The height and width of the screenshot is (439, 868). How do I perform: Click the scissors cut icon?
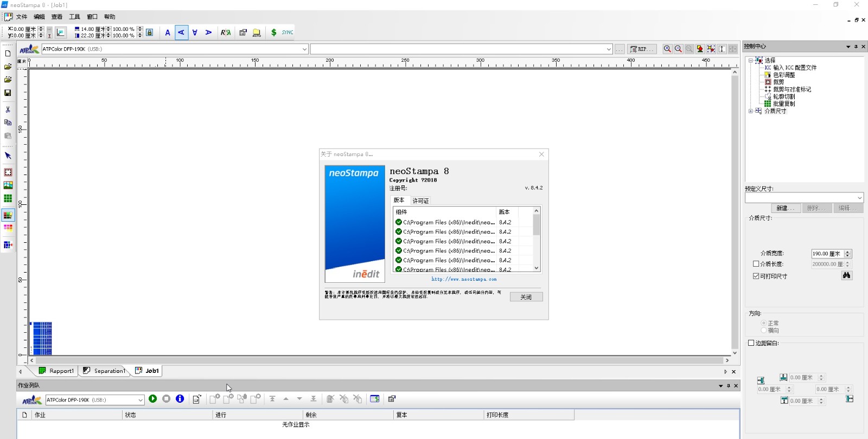(x=8, y=109)
